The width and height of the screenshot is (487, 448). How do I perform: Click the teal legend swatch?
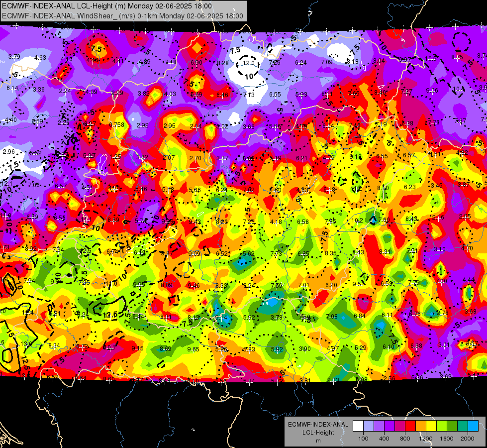pos(463,426)
